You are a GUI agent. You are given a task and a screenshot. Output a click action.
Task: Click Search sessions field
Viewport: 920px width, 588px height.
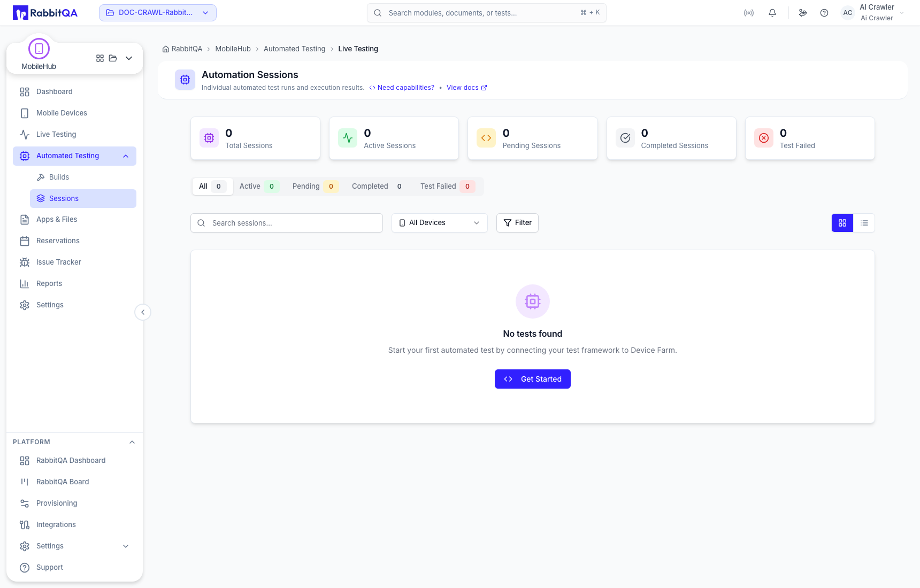point(287,223)
